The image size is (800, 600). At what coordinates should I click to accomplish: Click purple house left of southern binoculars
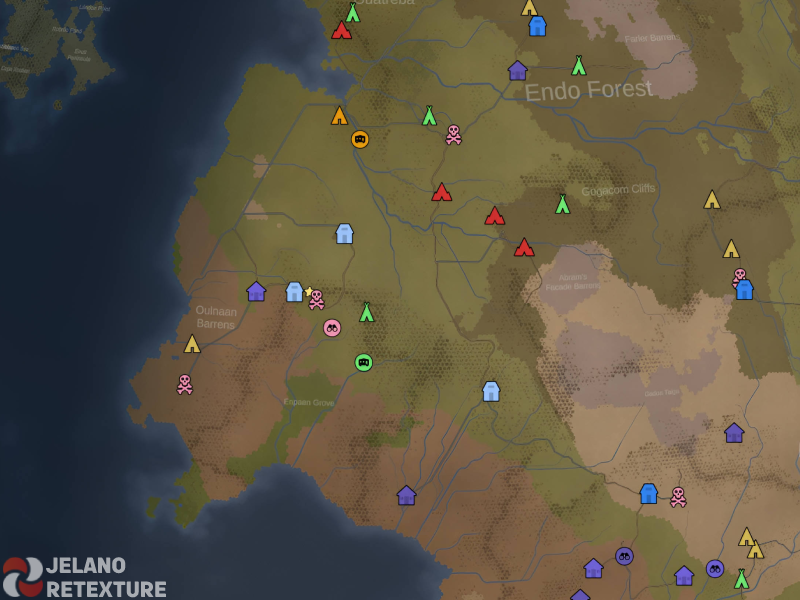[593, 568]
